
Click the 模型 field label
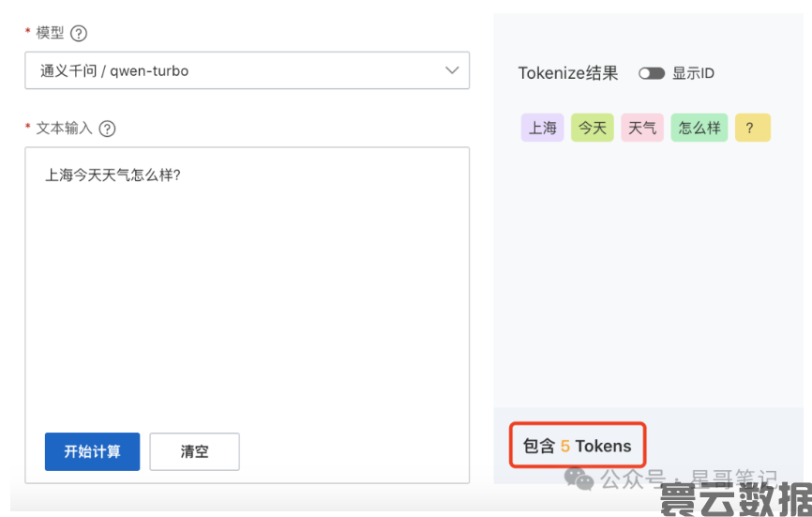click(50, 34)
